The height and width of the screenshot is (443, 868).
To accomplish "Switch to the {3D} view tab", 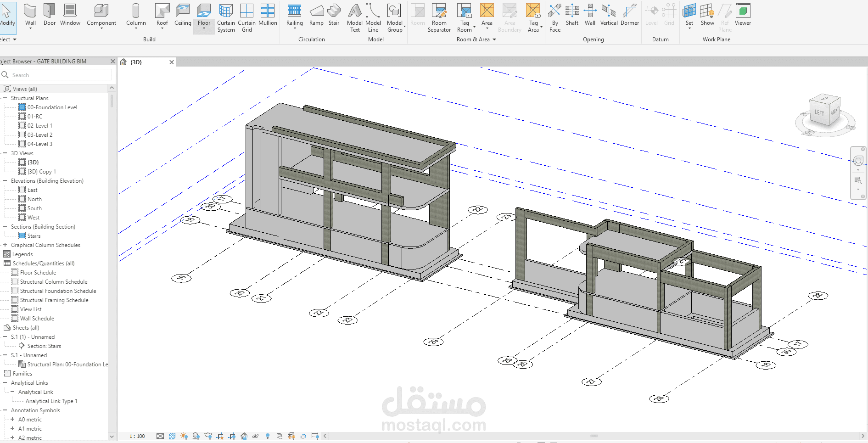I will coord(136,62).
